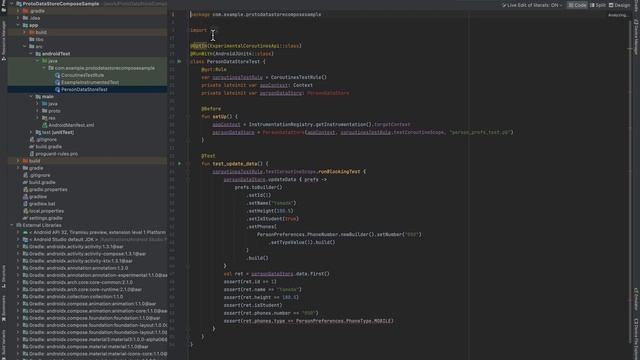Open the Build Variants tool window
The image size is (640, 360).
[4, 344]
